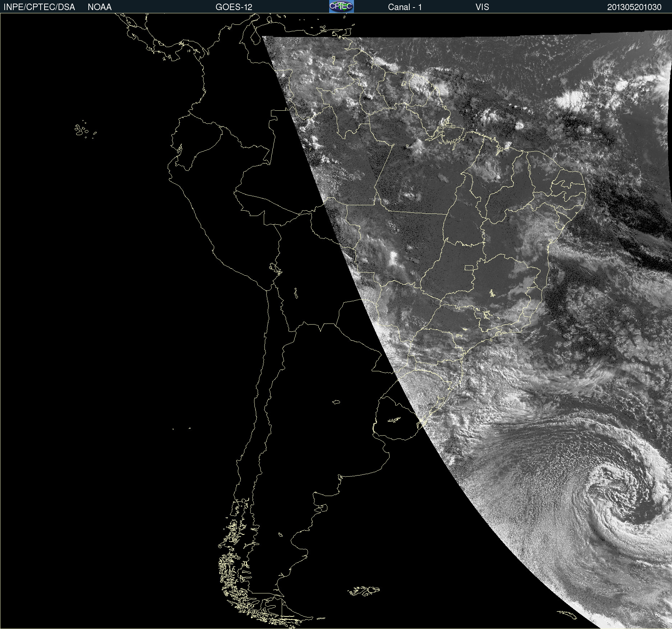This screenshot has width=672, height=629.
Task: Click the Canal - 1 label
Action: click(x=405, y=7)
